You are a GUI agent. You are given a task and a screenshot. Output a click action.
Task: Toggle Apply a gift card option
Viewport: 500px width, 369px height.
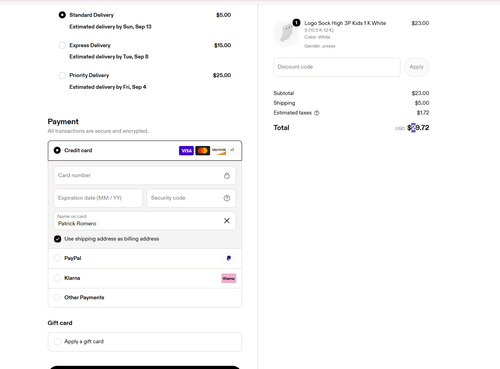57,341
